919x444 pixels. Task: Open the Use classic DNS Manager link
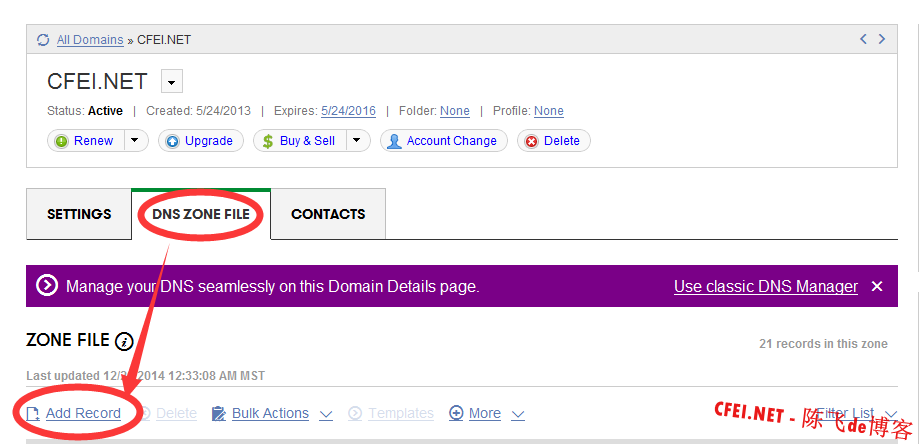765,286
